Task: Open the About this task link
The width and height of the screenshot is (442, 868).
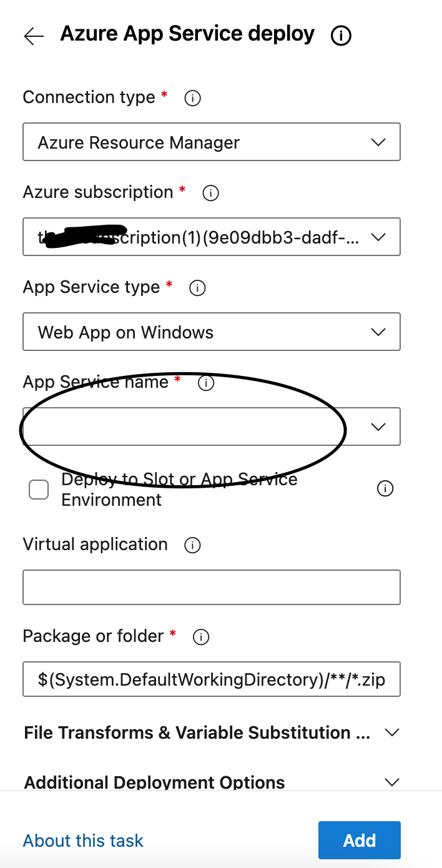Action: (83, 841)
